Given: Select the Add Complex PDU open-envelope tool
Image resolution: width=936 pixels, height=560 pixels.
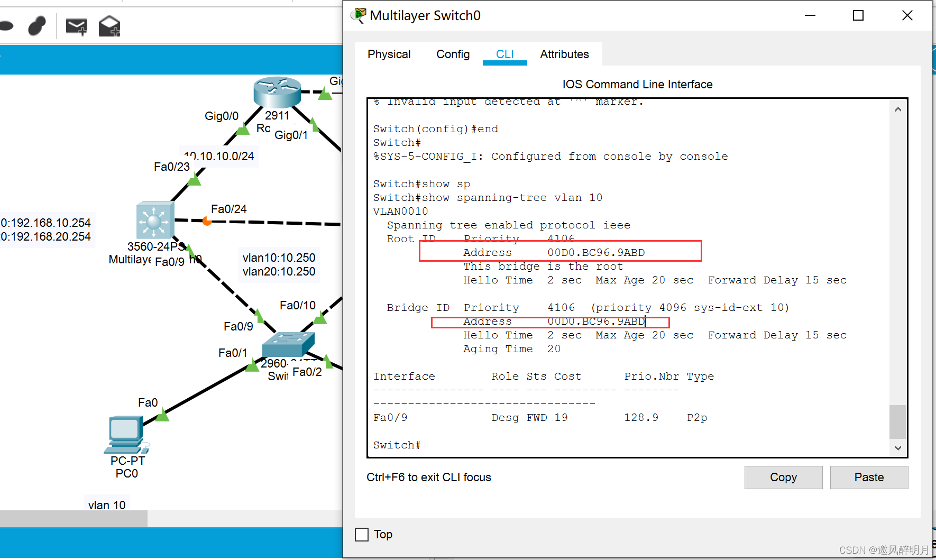Looking at the screenshot, I should [x=109, y=26].
